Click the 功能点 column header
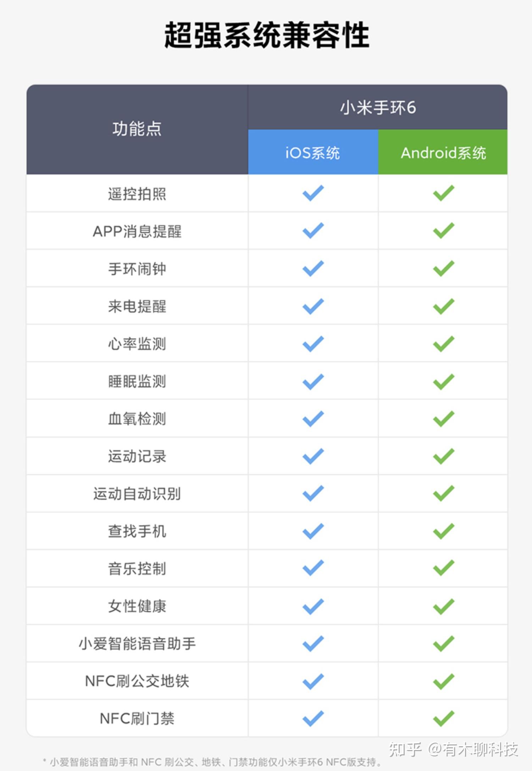The width and height of the screenshot is (532, 771). pyautogui.click(x=137, y=129)
